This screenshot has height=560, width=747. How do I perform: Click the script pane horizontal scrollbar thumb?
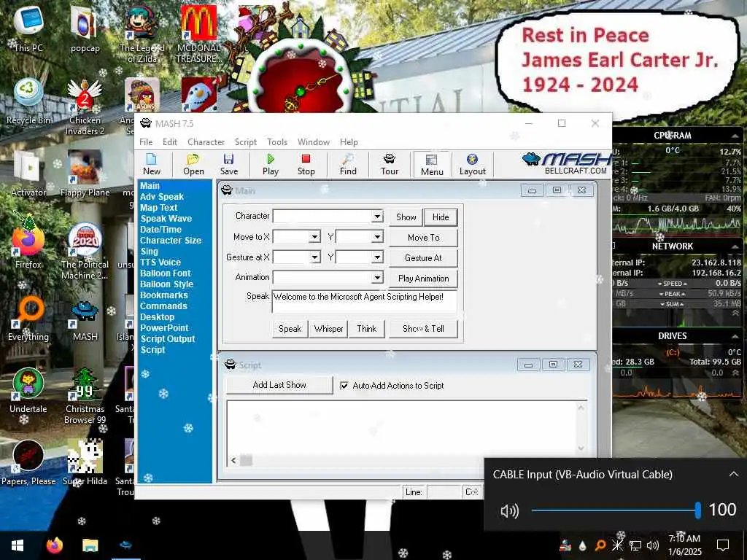pyautogui.click(x=246, y=461)
